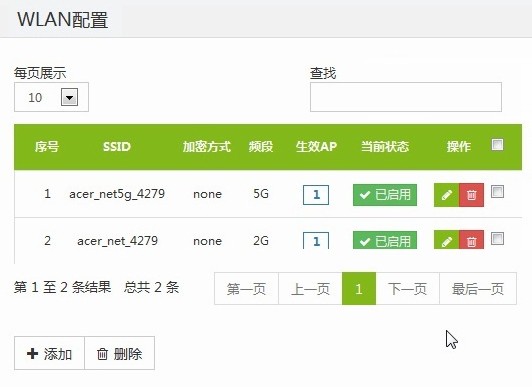Sort by 加密方式 column header
Image resolution: width=532 pixels, height=387 pixels.
(x=207, y=147)
